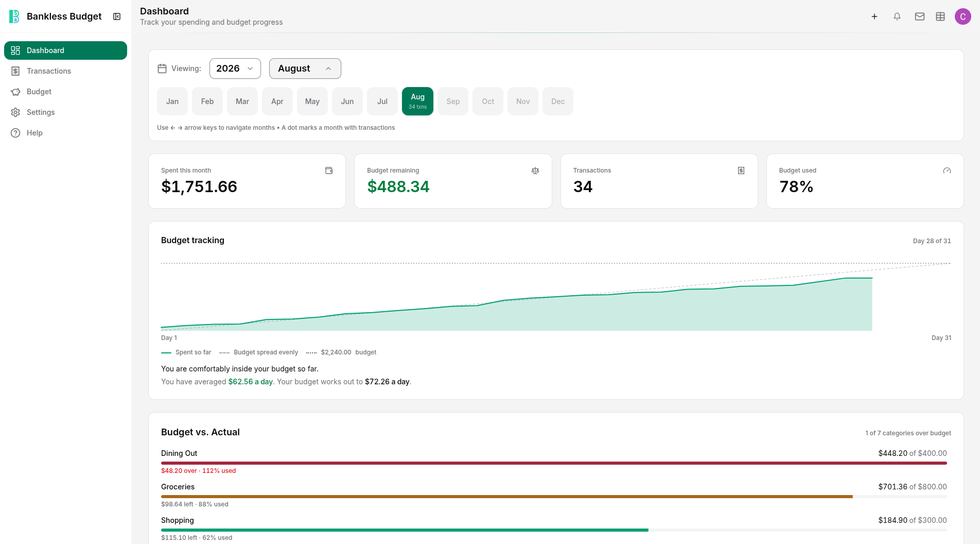Screen dimensions: 980x544
Task: Click the Budget vs. Actual heading
Action: [200, 432]
